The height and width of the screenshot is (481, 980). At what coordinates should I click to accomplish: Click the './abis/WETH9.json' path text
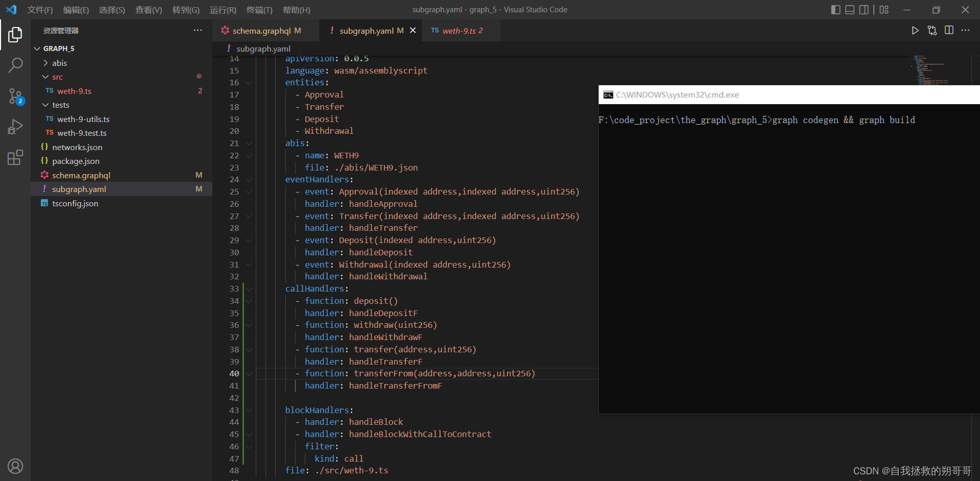coord(376,168)
